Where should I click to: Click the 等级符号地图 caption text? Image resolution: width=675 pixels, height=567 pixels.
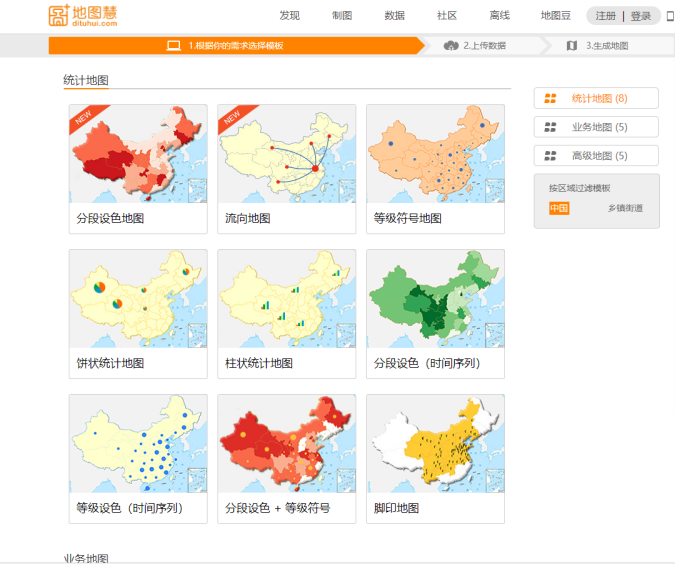point(407,218)
